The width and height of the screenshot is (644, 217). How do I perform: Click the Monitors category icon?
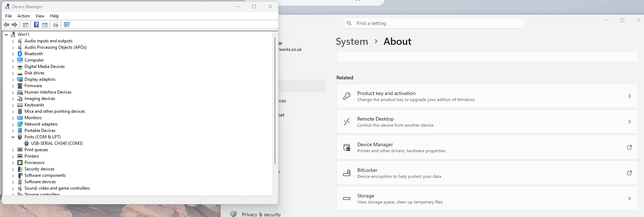[x=20, y=118]
